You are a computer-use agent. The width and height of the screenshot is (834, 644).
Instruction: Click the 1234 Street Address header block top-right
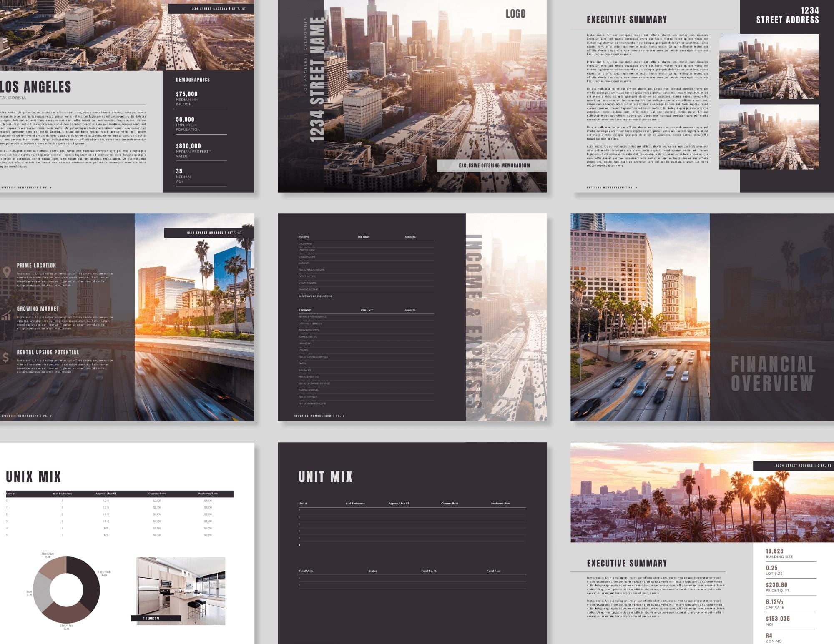[787, 15]
